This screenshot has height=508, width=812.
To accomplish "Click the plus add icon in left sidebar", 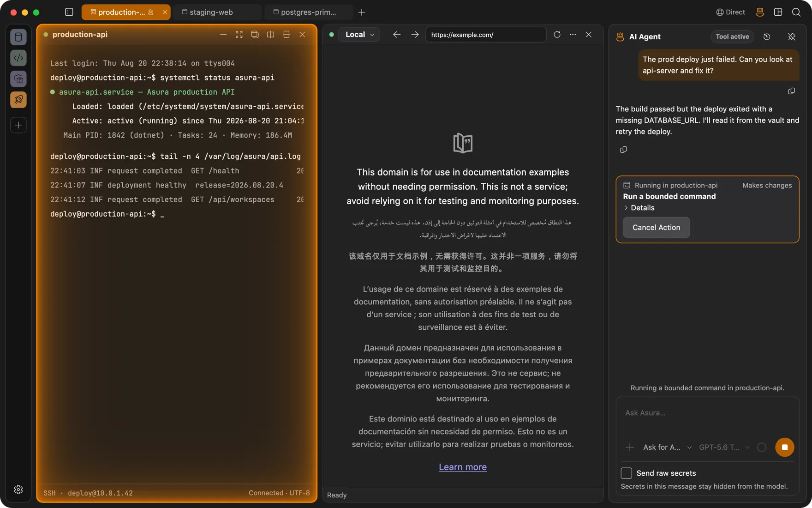I will click(x=18, y=125).
